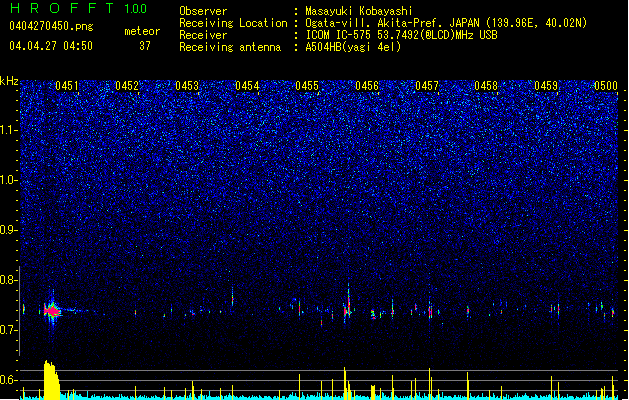The height and width of the screenshot is (400, 629).
Task: Select the filename 0404270450.png
Action: (51, 26)
